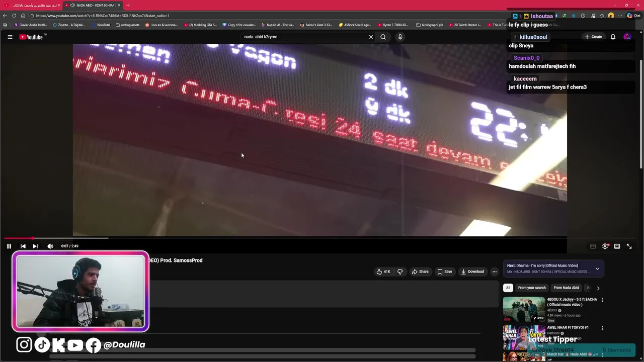Open the 4BDOU X Jackyy video thumbnail

click(524, 309)
